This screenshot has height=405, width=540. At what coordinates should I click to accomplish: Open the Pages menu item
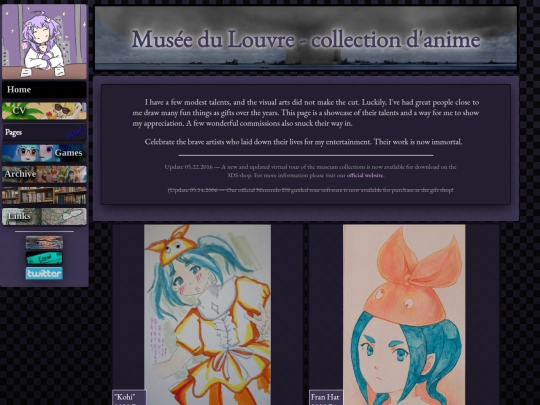(x=44, y=132)
